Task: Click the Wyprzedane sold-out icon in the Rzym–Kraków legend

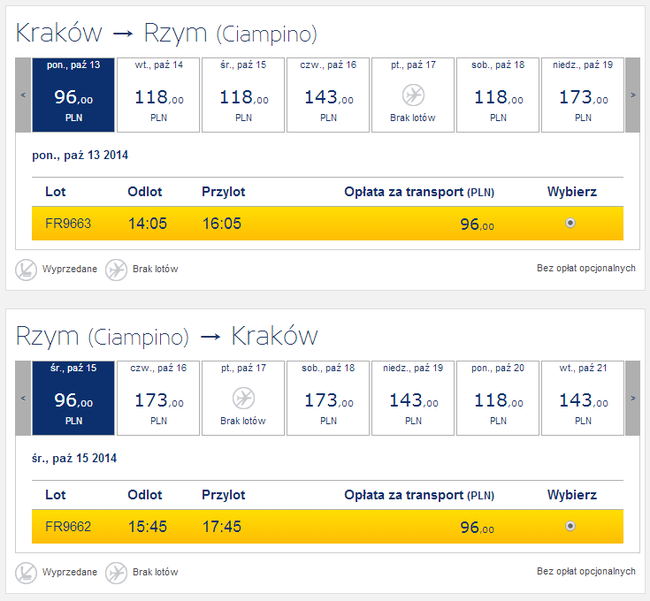Action: point(26,573)
